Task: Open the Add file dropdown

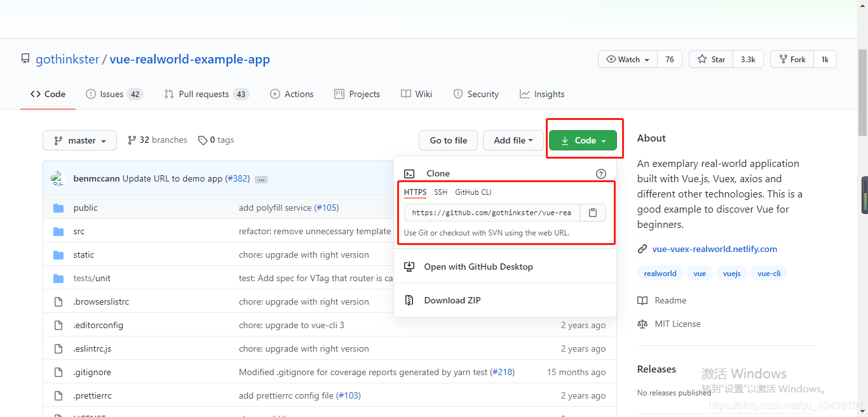Action: coord(513,140)
